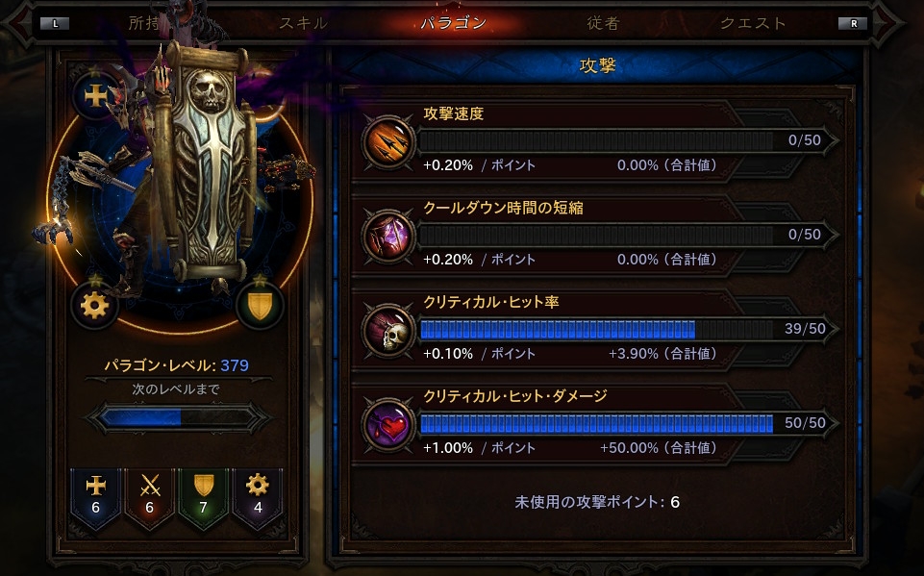Click the R shoulder button indicator
This screenshot has width=924, height=576.
tap(853, 24)
